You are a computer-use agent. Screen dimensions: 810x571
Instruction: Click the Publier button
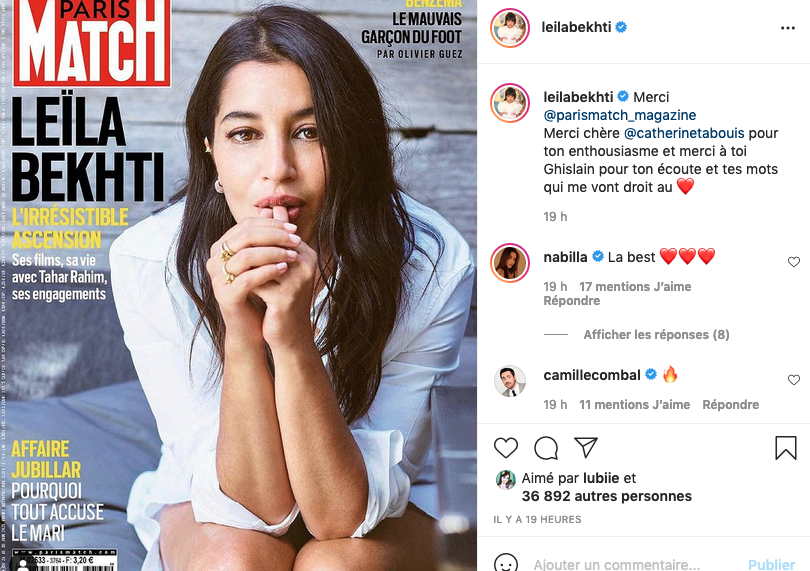(x=772, y=564)
